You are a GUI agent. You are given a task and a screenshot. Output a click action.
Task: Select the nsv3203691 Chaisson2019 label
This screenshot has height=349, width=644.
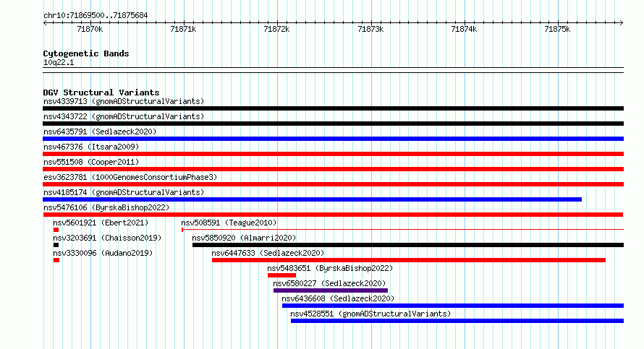pos(107,238)
